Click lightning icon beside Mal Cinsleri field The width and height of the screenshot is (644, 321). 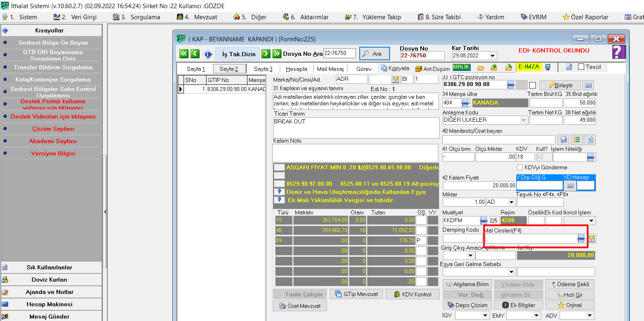click(x=592, y=239)
